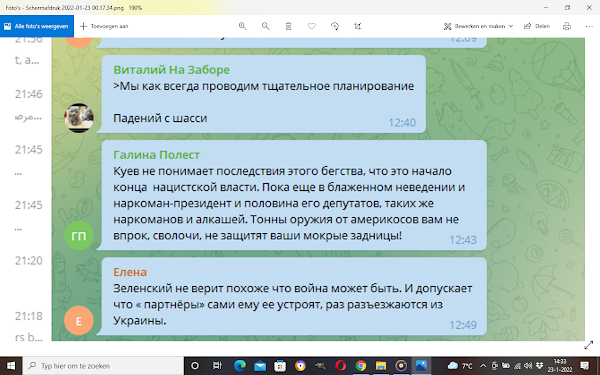The width and height of the screenshot is (600, 375).
Task: Click the sidebar time 21:20
Action: [29, 261]
